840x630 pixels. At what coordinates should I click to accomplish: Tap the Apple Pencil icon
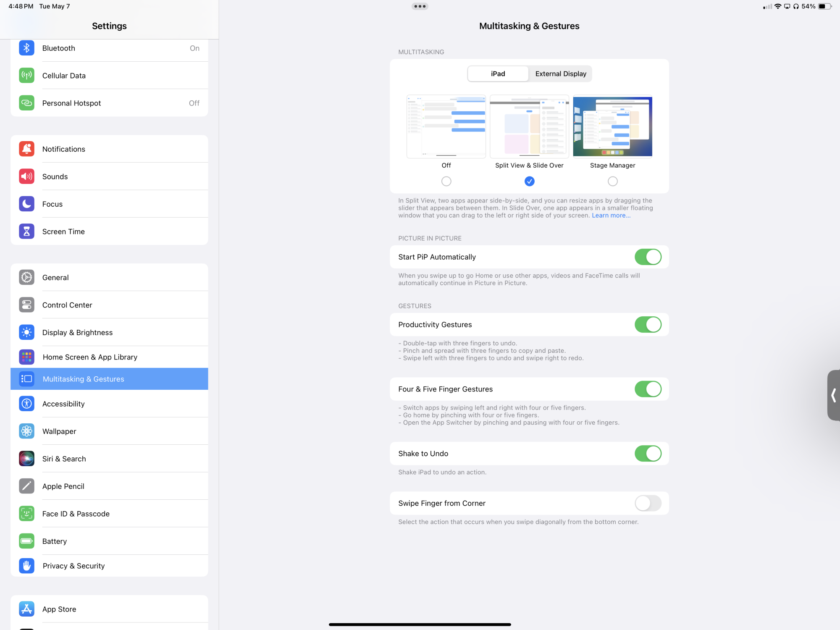point(26,486)
